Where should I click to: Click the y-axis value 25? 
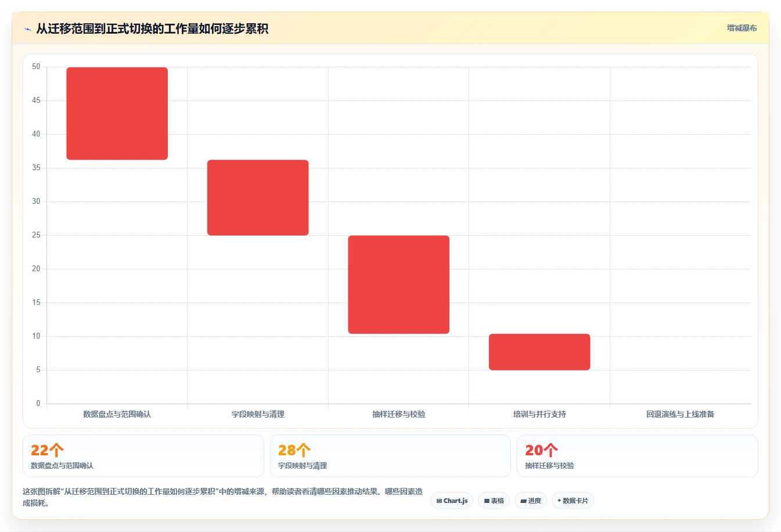click(36, 235)
